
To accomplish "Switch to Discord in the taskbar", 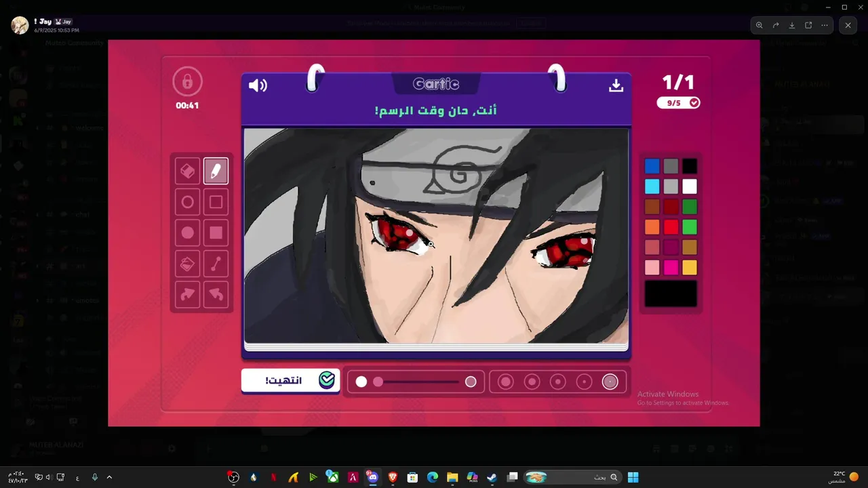I will click(372, 477).
